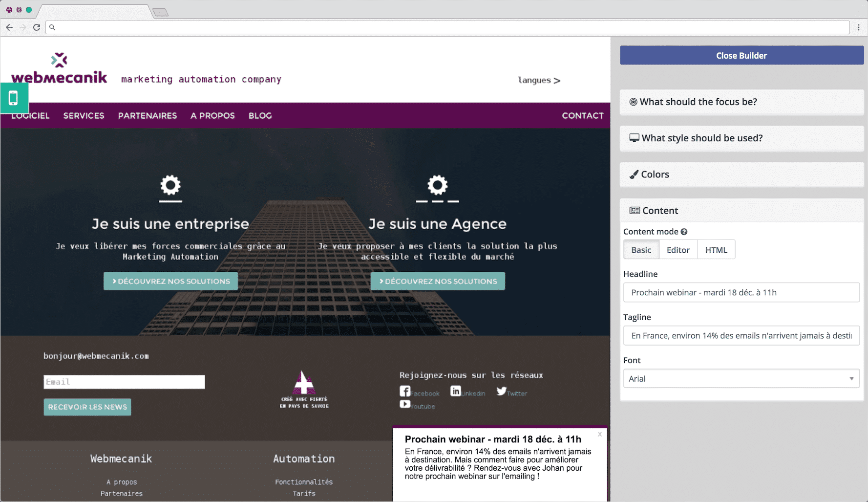This screenshot has height=502, width=868.
Task: Reload the page with refresh icon
Action: point(37,27)
